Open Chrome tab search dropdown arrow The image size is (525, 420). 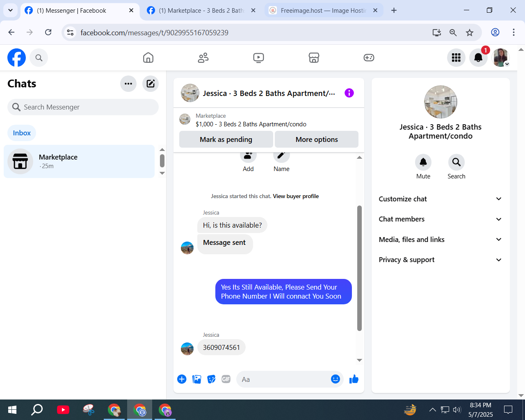[10, 10]
